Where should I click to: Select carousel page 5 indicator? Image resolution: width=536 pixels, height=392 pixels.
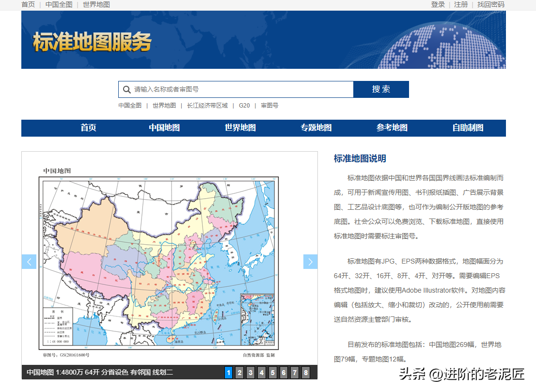[x=273, y=373]
